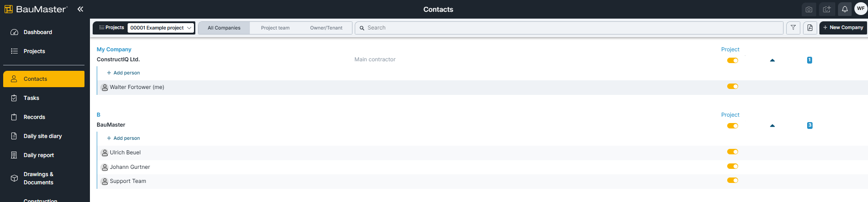
Task: Open notifications bell icon
Action: pyautogui.click(x=845, y=9)
